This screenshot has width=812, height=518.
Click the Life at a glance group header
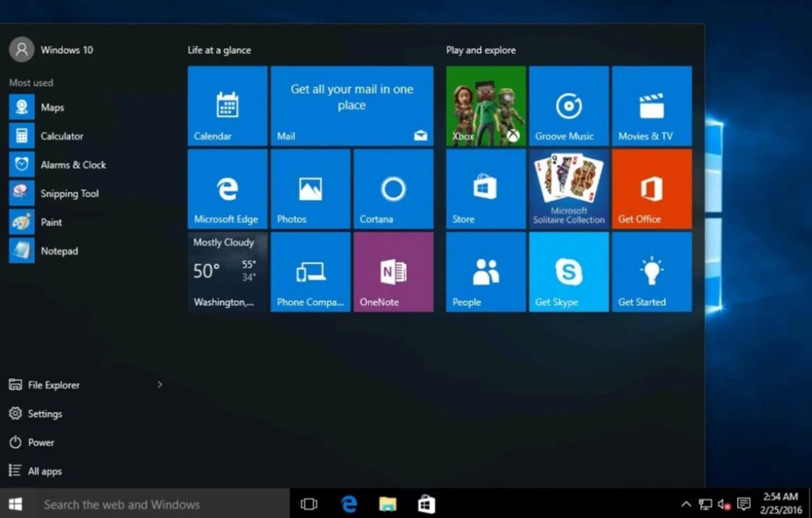[219, 51]
